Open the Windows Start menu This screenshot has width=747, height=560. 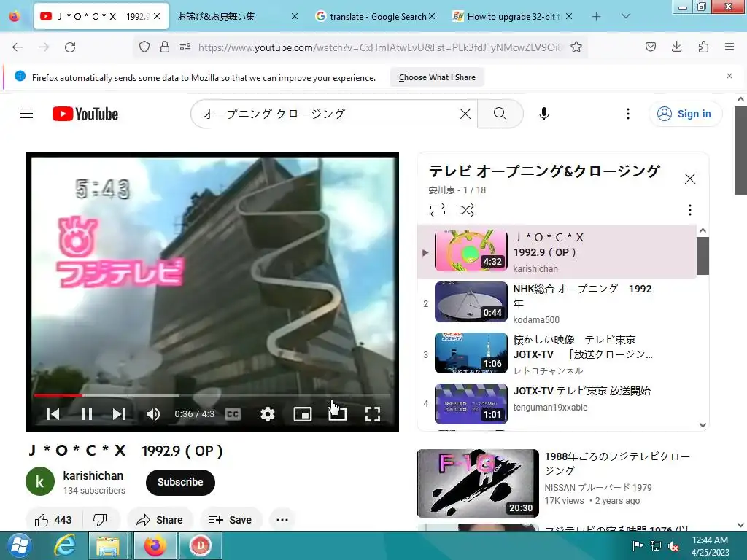20,545
